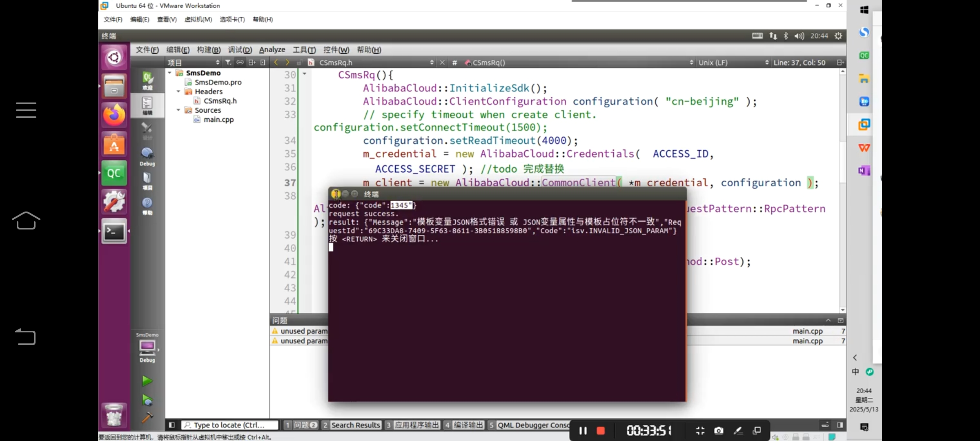Open Qt Creator Welcome mode

pyautogui.click(x=147, y=80)
